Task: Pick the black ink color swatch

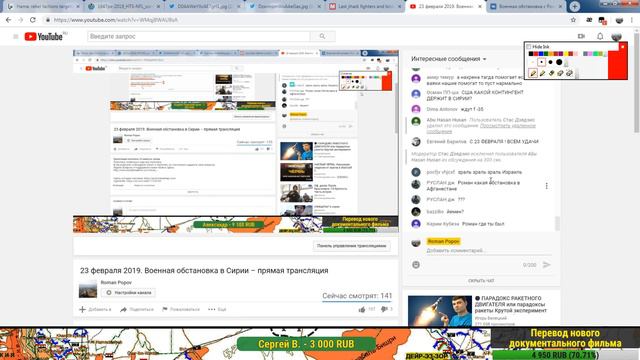Action: point(531,53)
